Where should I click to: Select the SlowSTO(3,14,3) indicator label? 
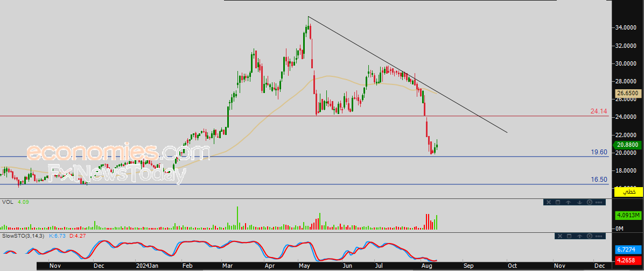pos(24,236)
